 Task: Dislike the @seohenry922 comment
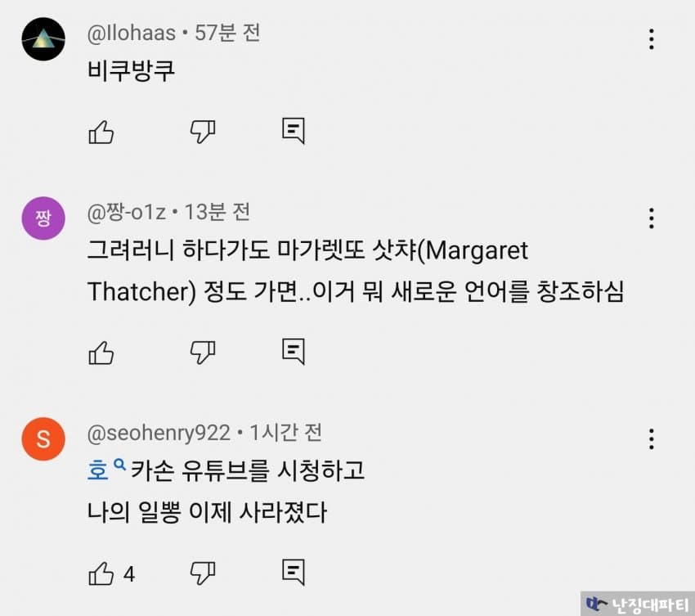click(x=203, y=573)
